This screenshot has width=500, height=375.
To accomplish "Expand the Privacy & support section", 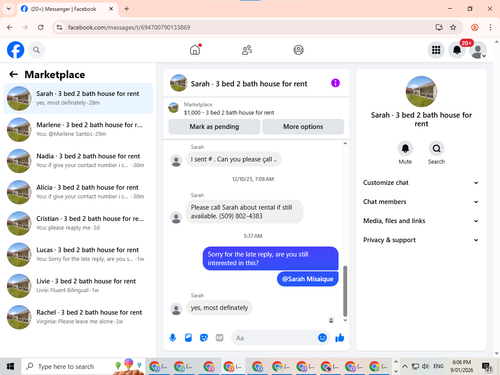I will 421,240.
